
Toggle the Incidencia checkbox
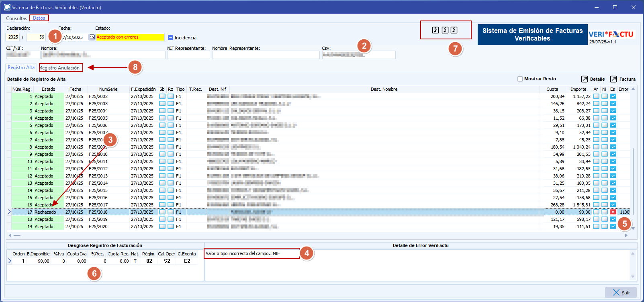[170, 37]
